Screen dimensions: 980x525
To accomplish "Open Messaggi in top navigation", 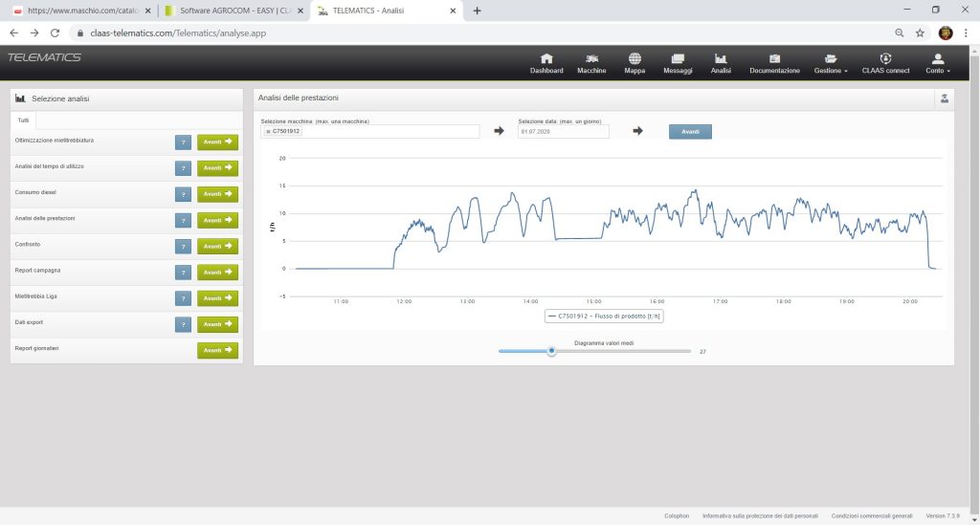I will click(x=678, y=64).
